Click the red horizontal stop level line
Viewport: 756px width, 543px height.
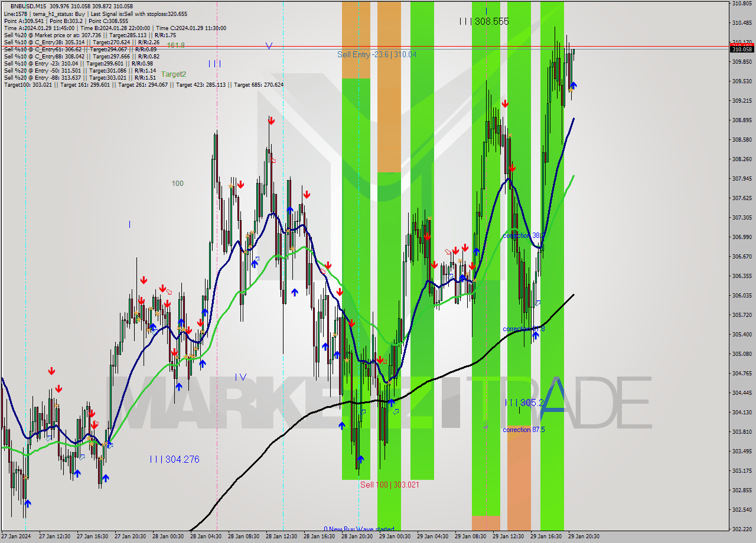(364, 46)
